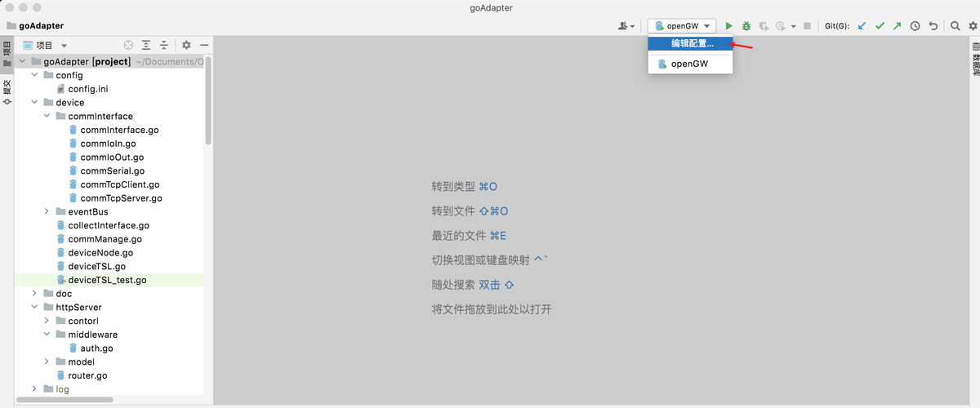Click the grey stop button in toolbar
980x408 pixels.
coord(807,26)
